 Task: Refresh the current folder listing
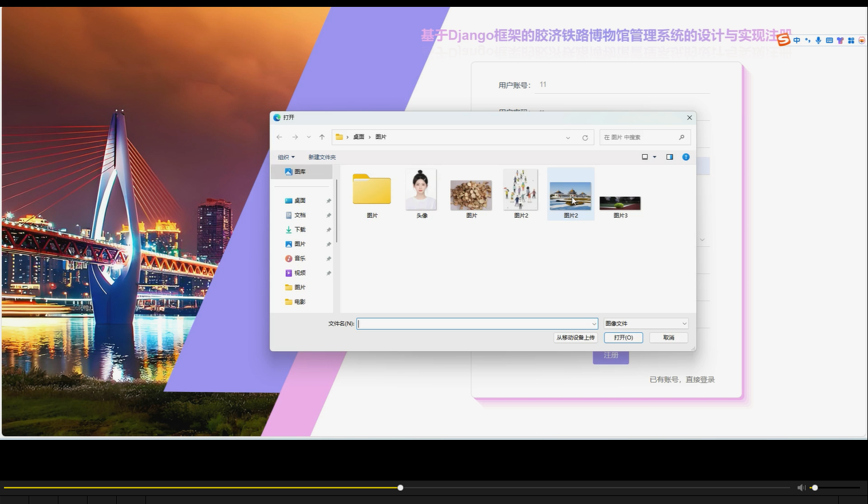tap(585, 137)
